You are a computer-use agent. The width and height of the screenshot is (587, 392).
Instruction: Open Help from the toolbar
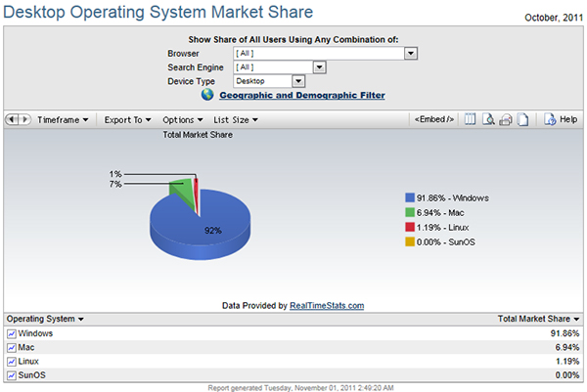(x=561, y=119)
